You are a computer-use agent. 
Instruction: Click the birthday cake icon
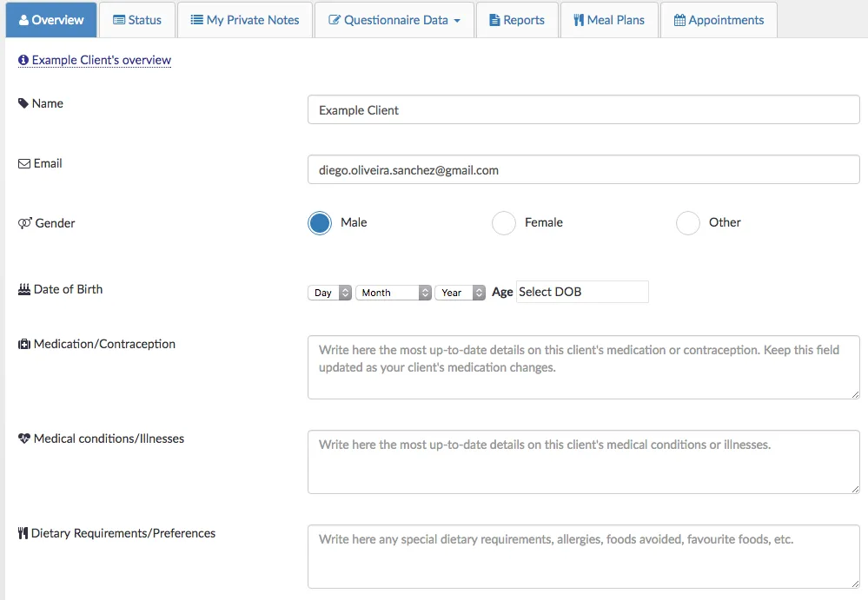tap(24, 289)
